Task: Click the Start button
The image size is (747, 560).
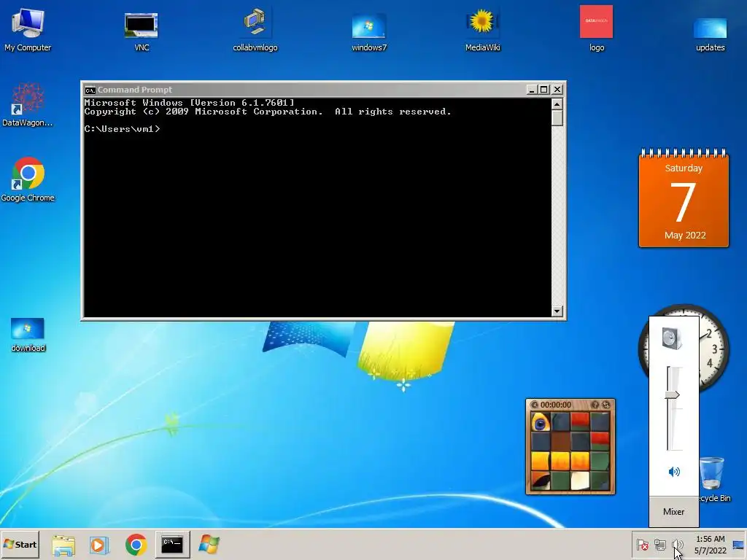Action: [x=20, y=544]
